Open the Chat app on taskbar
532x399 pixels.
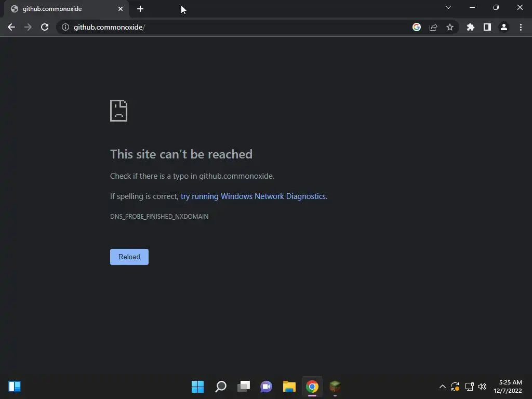point(267,387)
